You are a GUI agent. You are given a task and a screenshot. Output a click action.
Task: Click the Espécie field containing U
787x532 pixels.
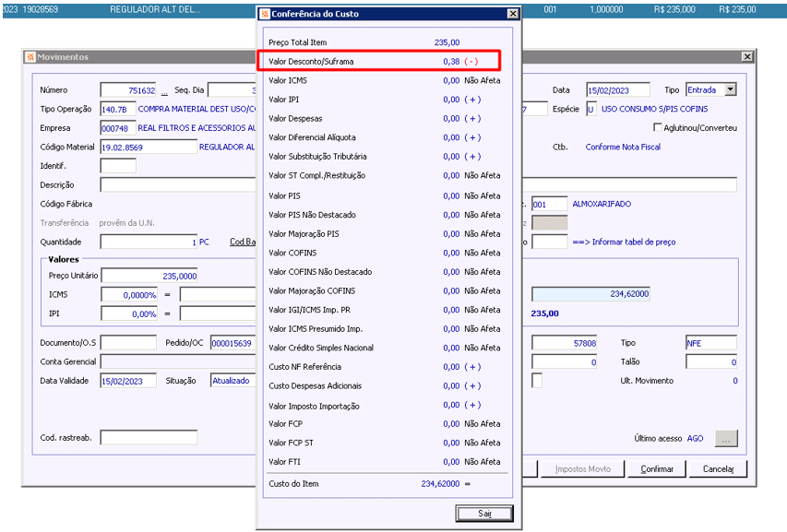pos(591,109)
